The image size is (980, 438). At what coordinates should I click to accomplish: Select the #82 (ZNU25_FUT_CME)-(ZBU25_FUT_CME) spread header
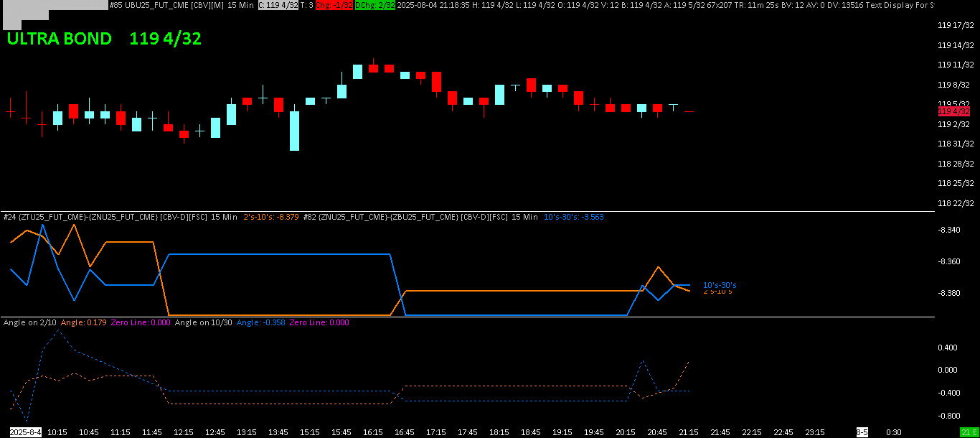point(420,217)
